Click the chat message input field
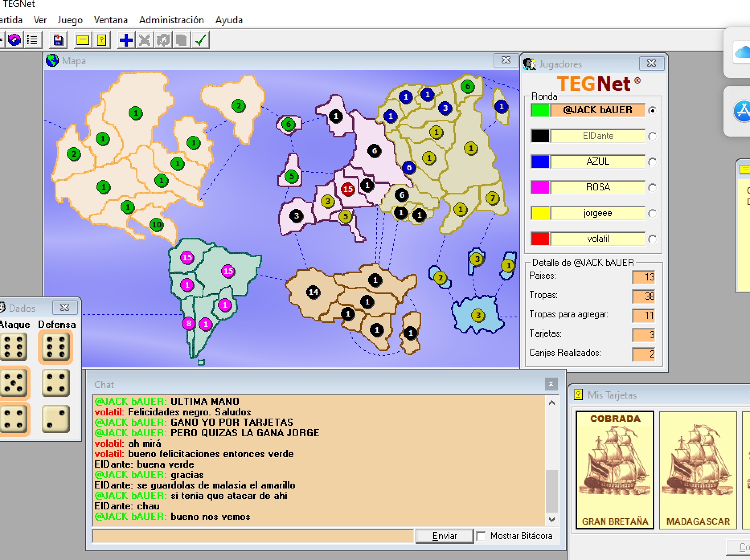Image resolution: width=750 pixels, height=560 pixels. [253, 536]
